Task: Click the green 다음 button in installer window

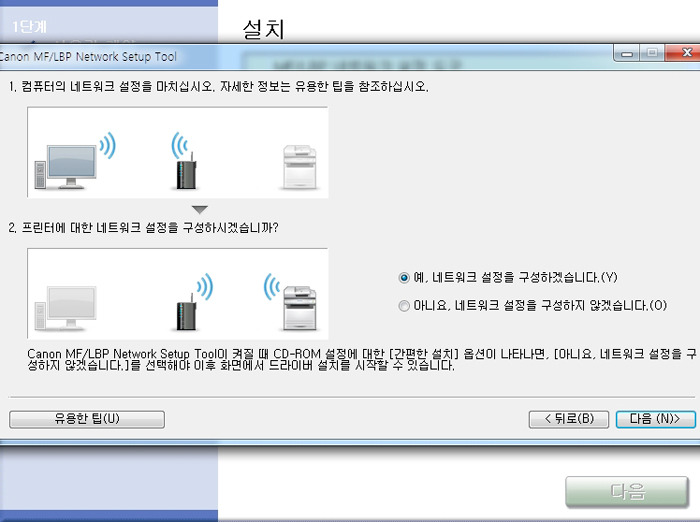Action: click(627, 491)
